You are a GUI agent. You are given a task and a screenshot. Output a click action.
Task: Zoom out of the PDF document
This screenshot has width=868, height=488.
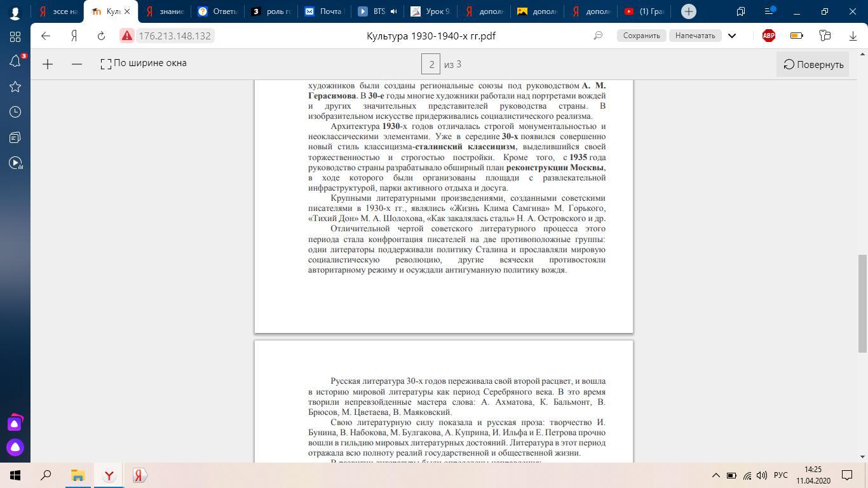pyautogui.click(x=77, y=64)
